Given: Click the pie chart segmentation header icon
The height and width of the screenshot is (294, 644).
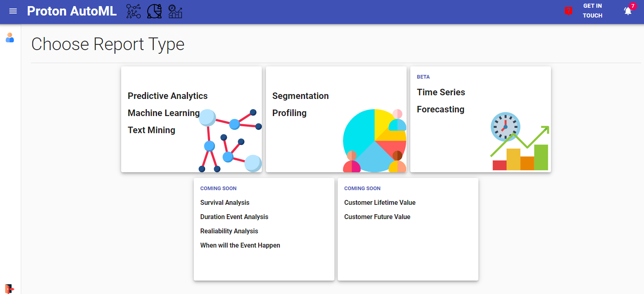Looking at the screenshot, I should tap(154, 11).
